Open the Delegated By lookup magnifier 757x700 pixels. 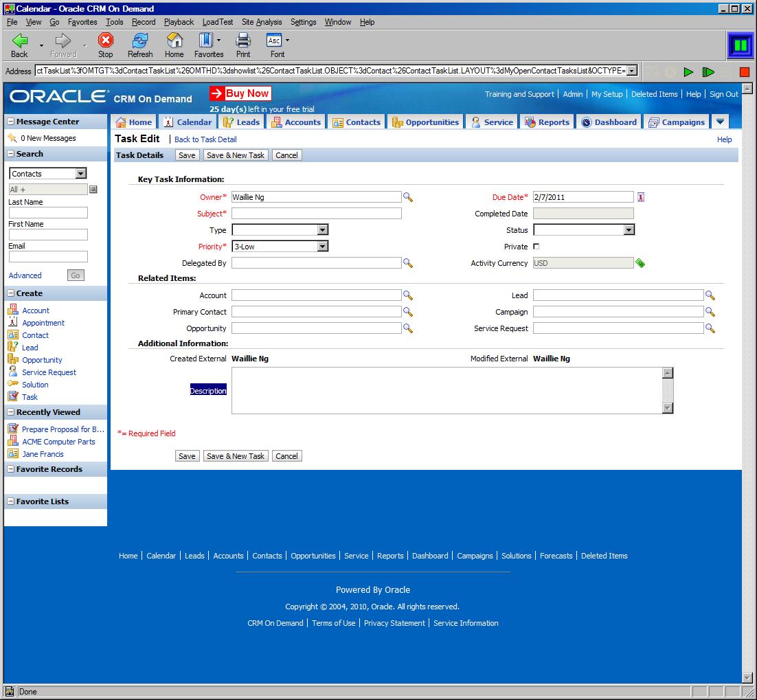(x=408, y=263)
